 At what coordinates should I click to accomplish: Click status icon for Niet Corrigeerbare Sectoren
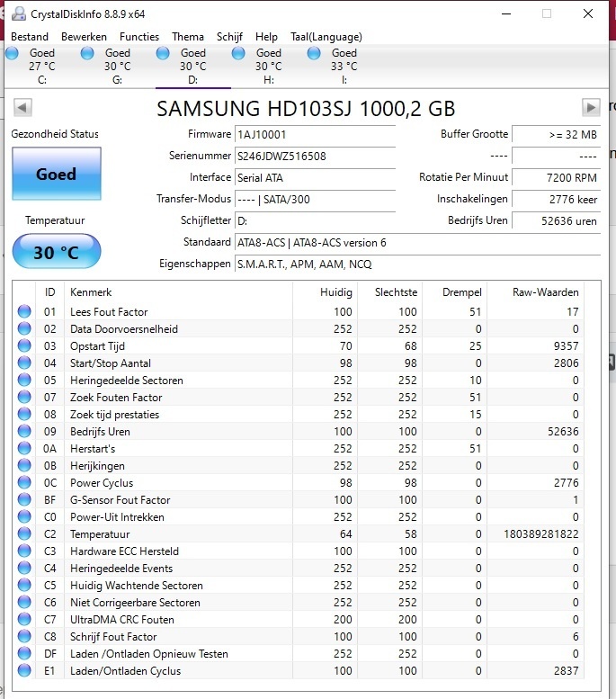pos(24,602)
